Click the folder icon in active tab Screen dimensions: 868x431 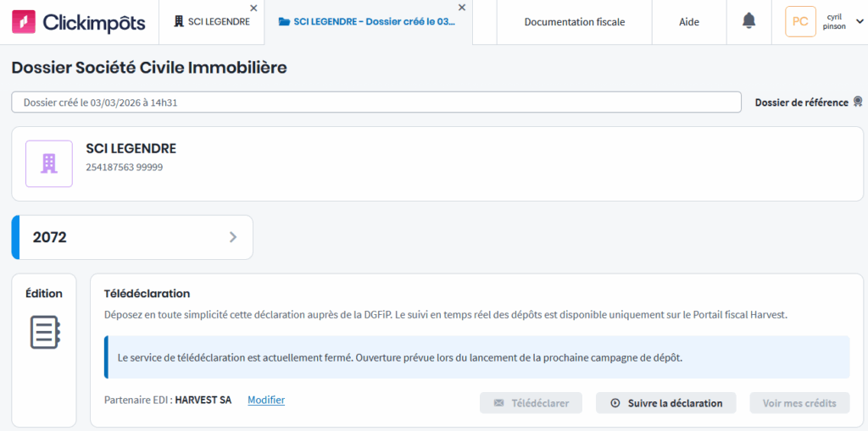(x=284, y=22)
